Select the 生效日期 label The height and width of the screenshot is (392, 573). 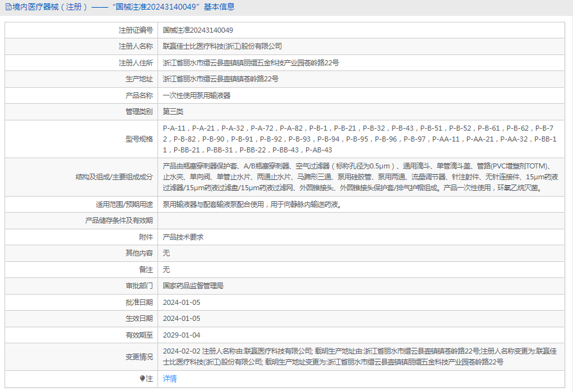click(139, 318)
